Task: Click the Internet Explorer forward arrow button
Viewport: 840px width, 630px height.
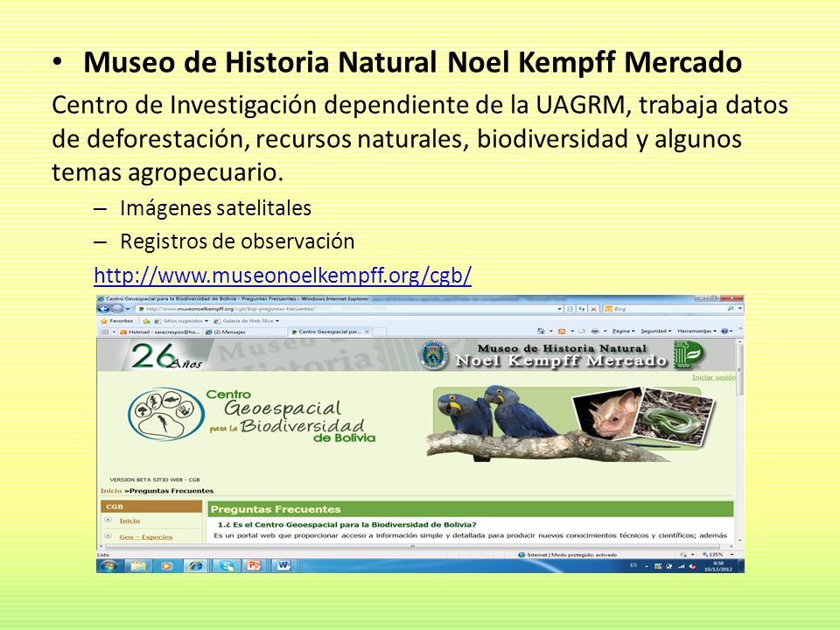Action: click(x=116, y=309)
